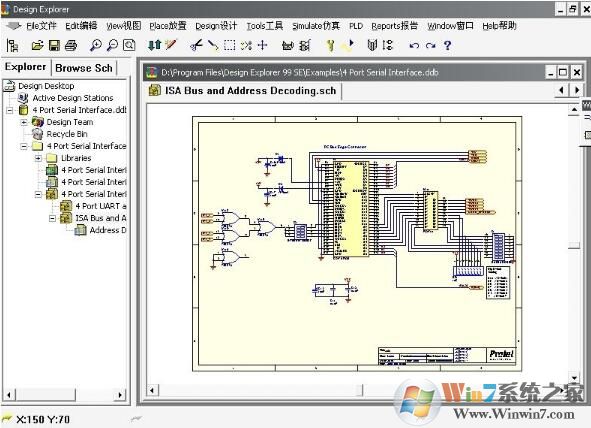Viewport: 591px width, 428px height.
Task: Switch to the Explorer tab
Action: click(26, 67)
